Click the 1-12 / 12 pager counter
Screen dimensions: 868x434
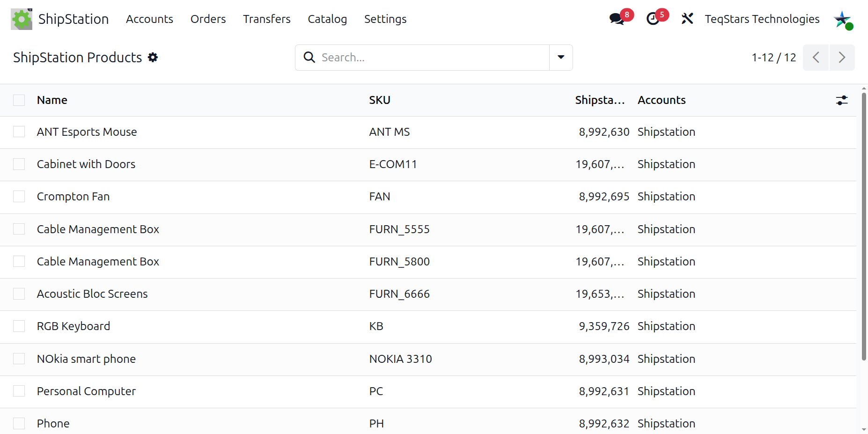point(774,58)
